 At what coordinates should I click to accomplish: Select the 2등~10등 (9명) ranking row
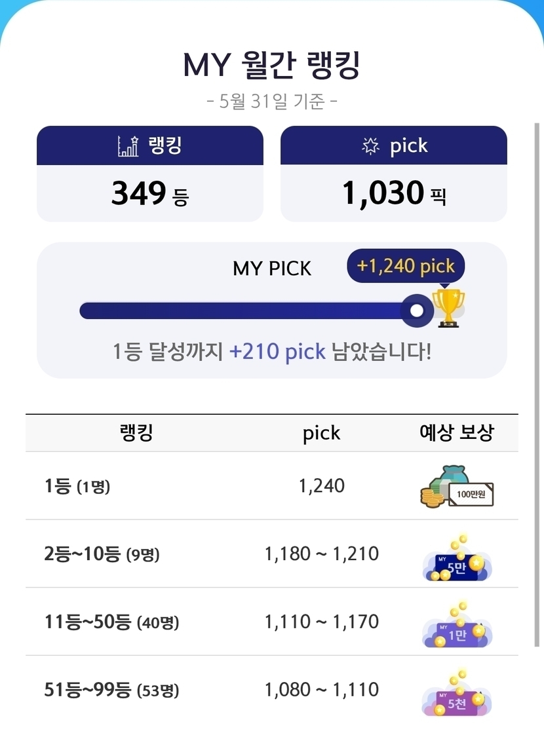point(272,554)
